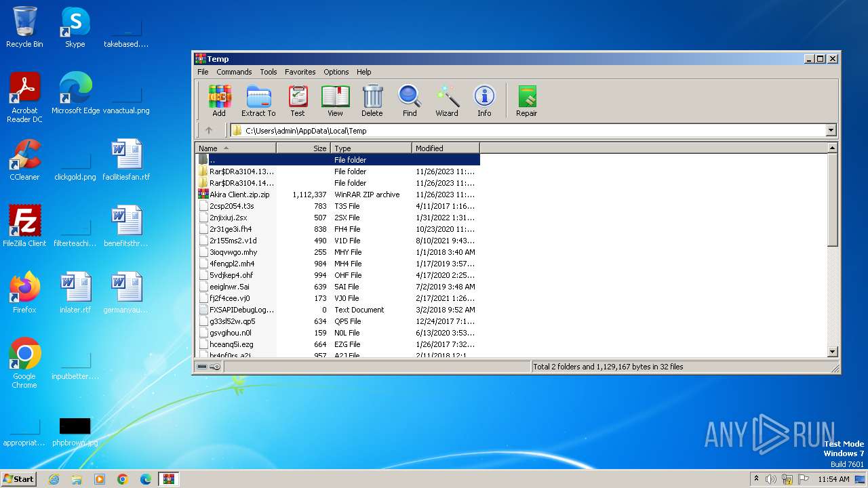Open Windows Media Player taskbar icon
Image resolution: width=868 pixels, height=488 pixels.
coord(100,479)
